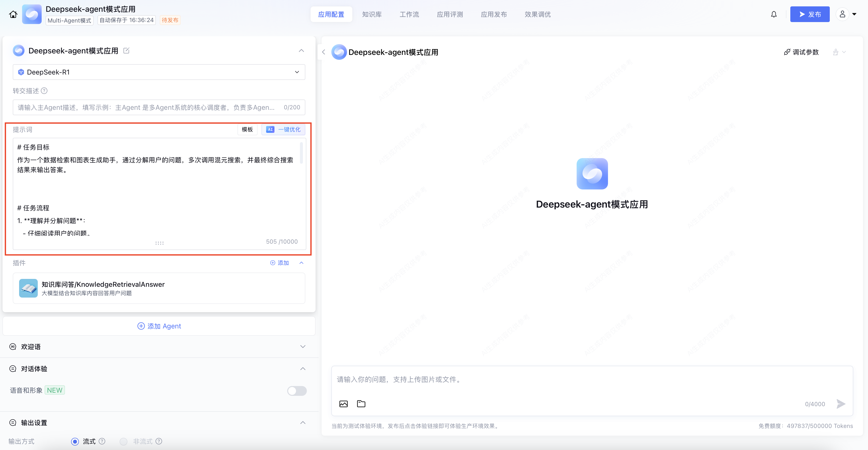
Task: Edit the Deepseek-agent app name pencil icon
Action: click(x=126, y=50)
